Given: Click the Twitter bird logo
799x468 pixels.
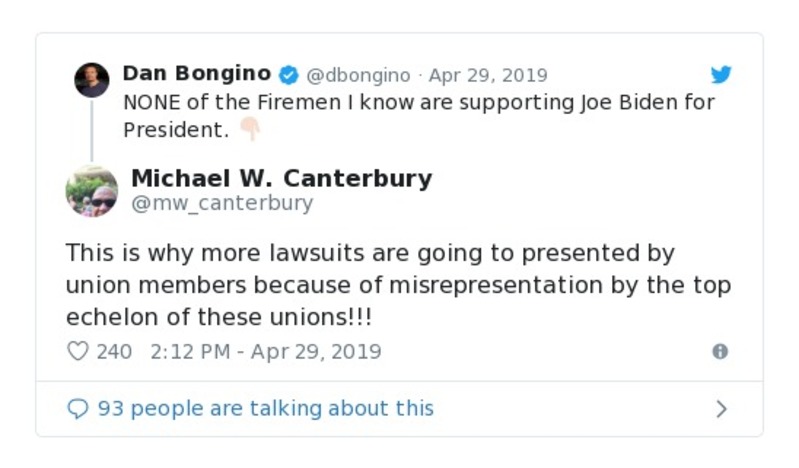Looking at the screenshot, I should tap(721, 75).
